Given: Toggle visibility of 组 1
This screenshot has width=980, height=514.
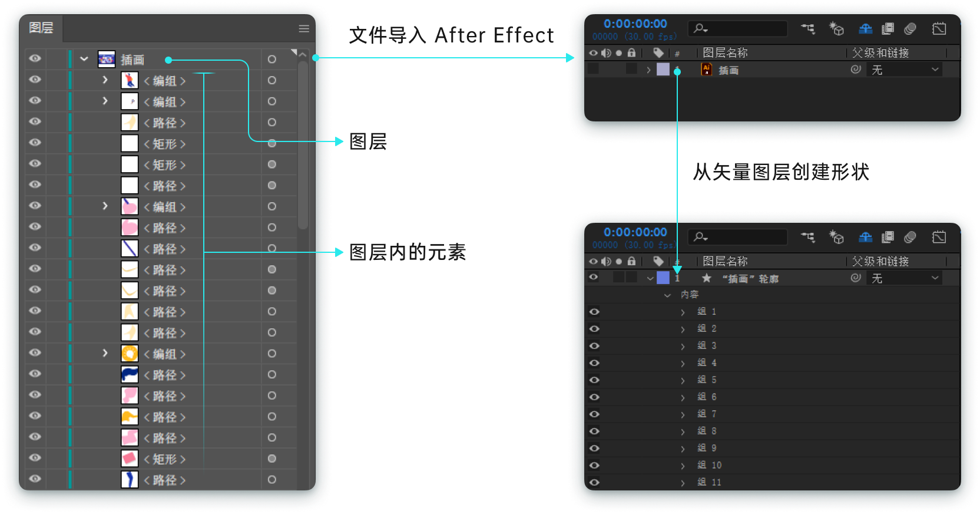Looking at the screenshot, I should coord(594,312).
